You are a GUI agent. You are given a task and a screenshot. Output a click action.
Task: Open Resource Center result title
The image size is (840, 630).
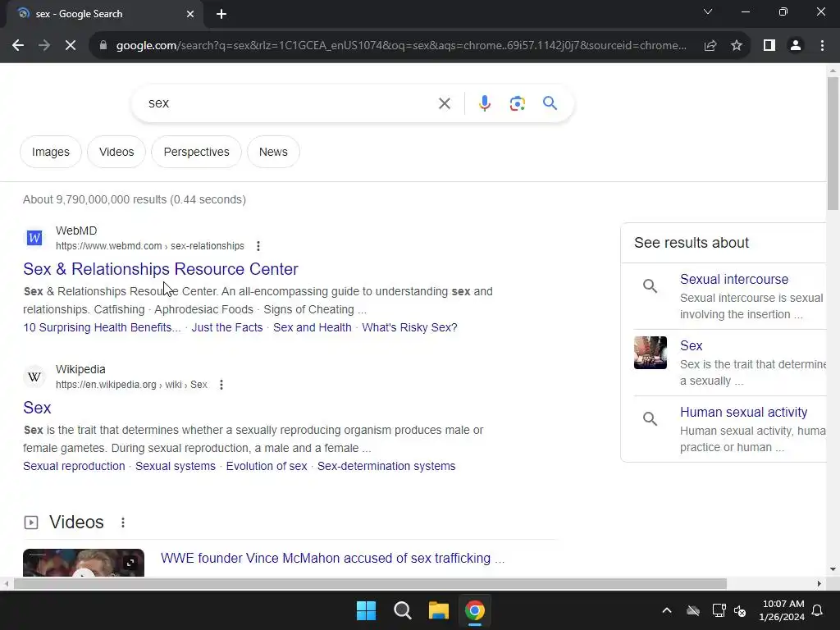[161, 269]
